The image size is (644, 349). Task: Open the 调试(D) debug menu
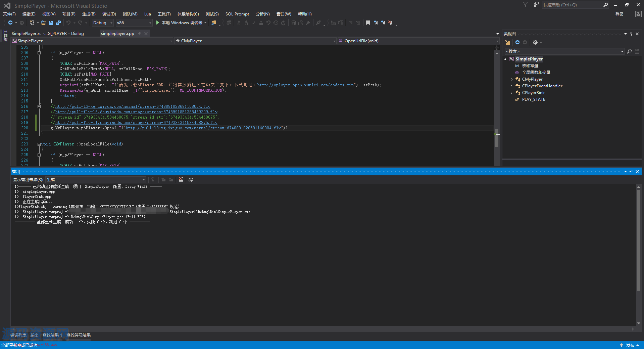(109, 14)
